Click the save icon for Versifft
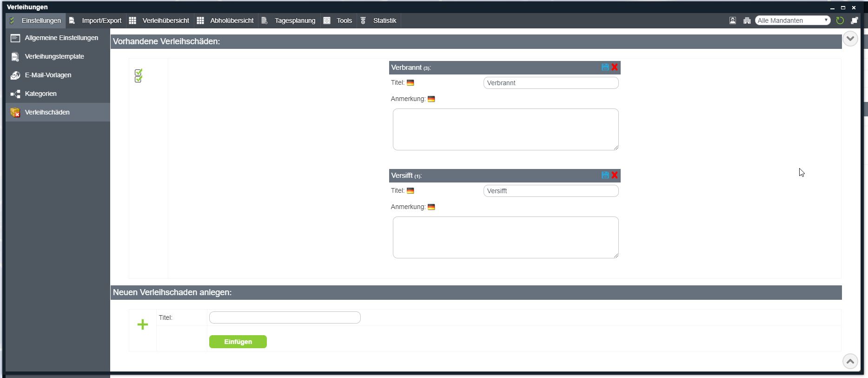 click(605, 175)
